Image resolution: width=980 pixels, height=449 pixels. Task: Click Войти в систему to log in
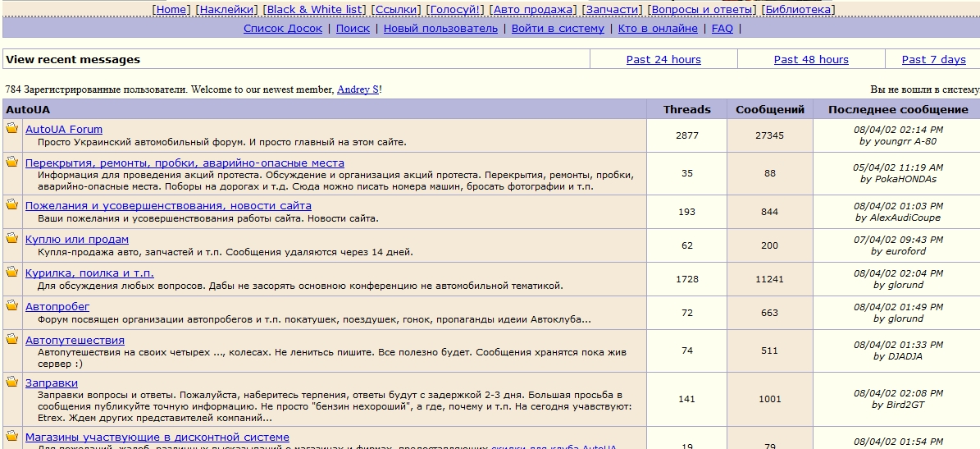click(x=558, y=28)
